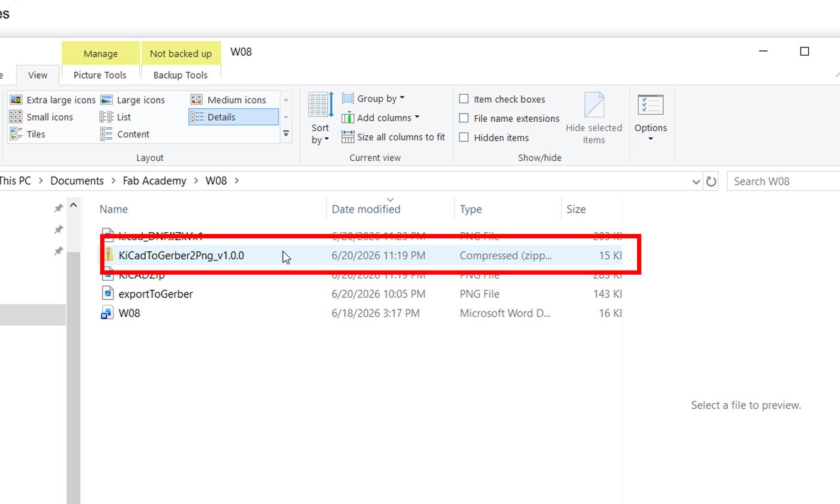Screen dimensions: 840x504
Task: Sort by Size column header
Action: click(592, 209)
